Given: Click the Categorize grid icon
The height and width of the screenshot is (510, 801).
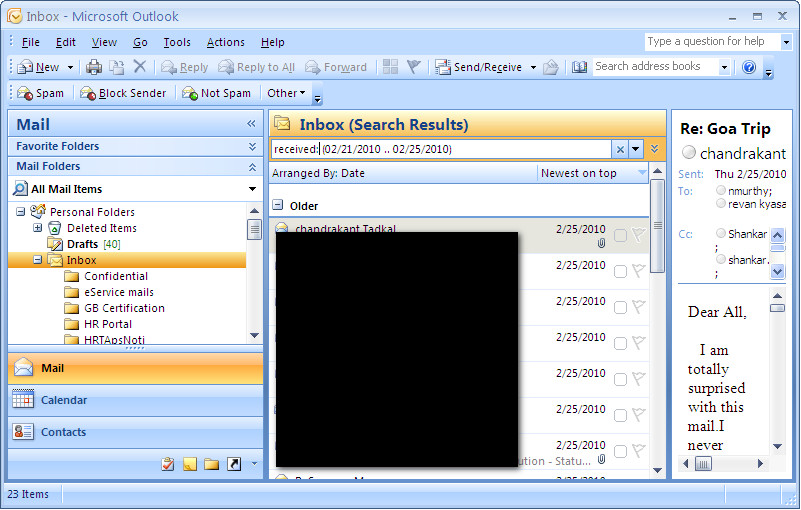Looking at the screenshot, I should click(x=390, y=66).
